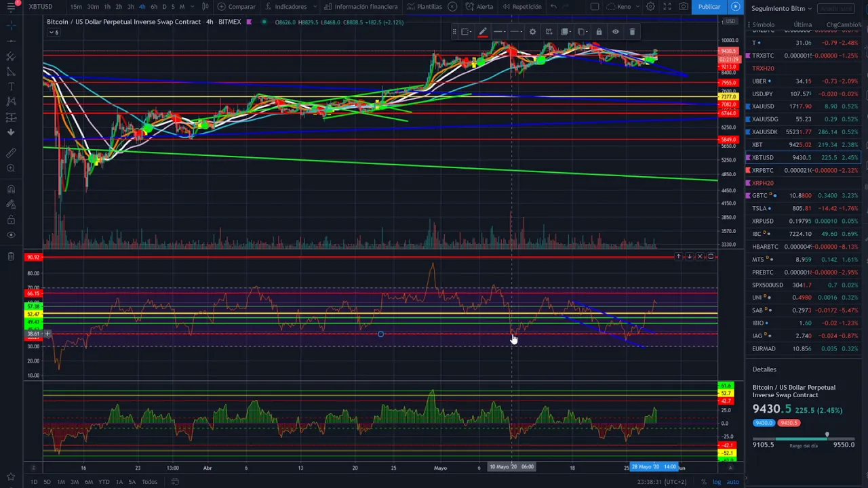
Task: Expand the indicators legend chevron showing 6
Action: (x=53, y=32)
